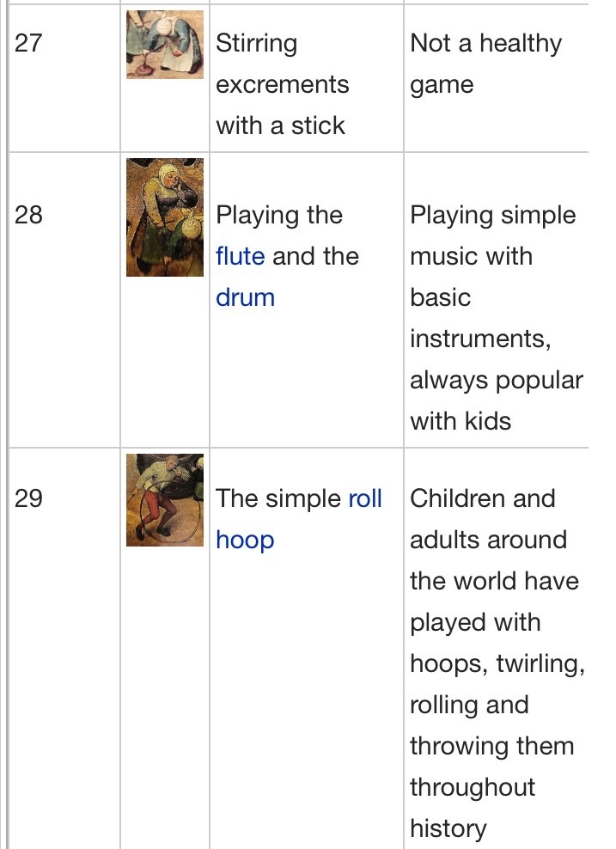The height and width of the screenshot is (849, 616).
Task: Tap the 'Children and adults around' text
Action: pyautogui.click(x=488, y=519)
